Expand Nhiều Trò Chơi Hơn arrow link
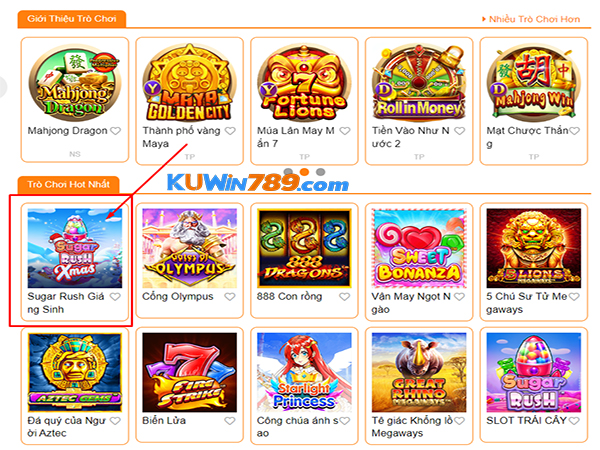This screenshot has width=600, height=450. tap(531, 19)
